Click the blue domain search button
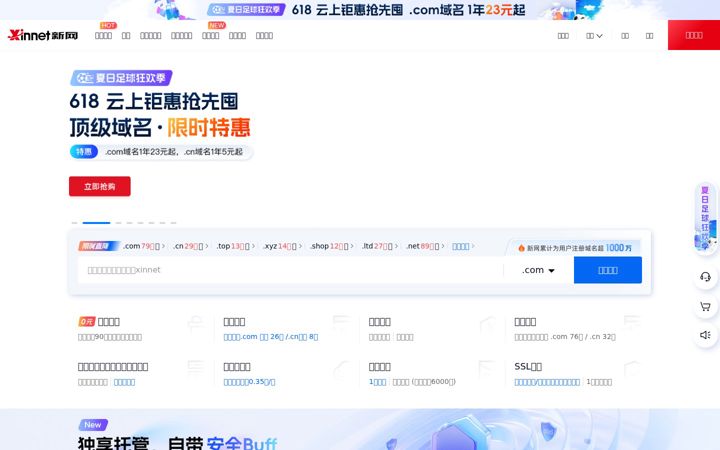Viewport: 720px width, 450px height. coord(608,270)
